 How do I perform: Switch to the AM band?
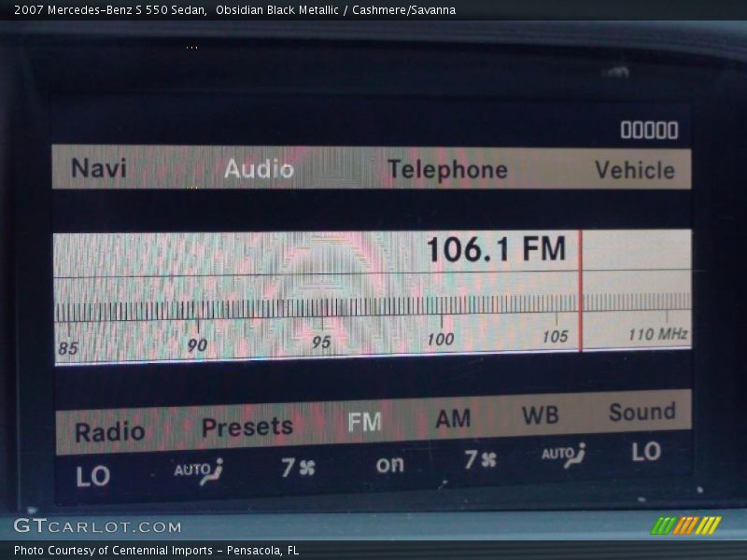pyautogui.click(x=453, y=419)
